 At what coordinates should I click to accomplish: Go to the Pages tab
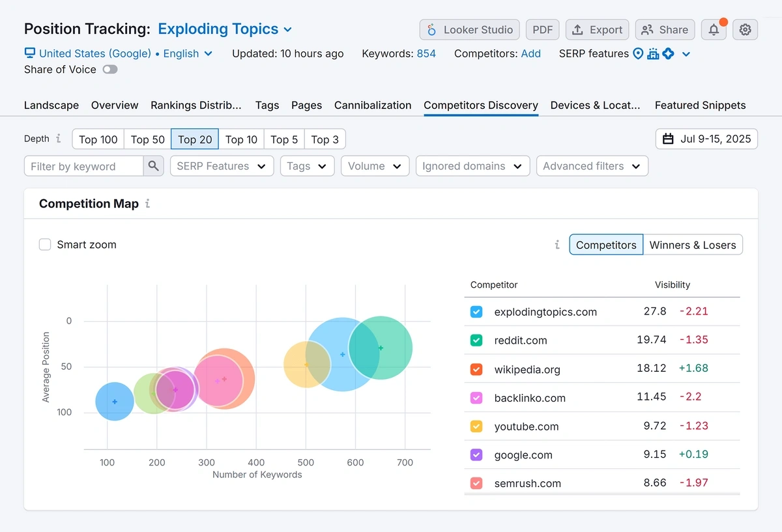(307, 105)
